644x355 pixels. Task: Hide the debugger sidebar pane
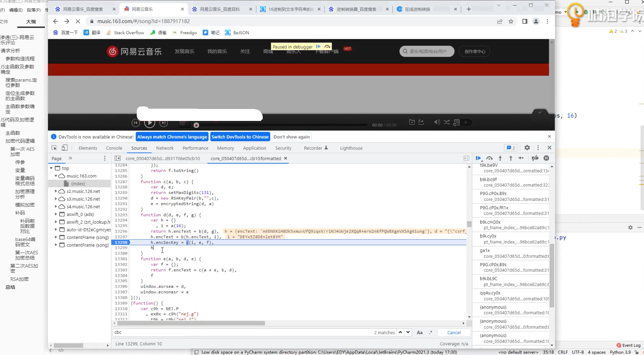click(466, 158)
